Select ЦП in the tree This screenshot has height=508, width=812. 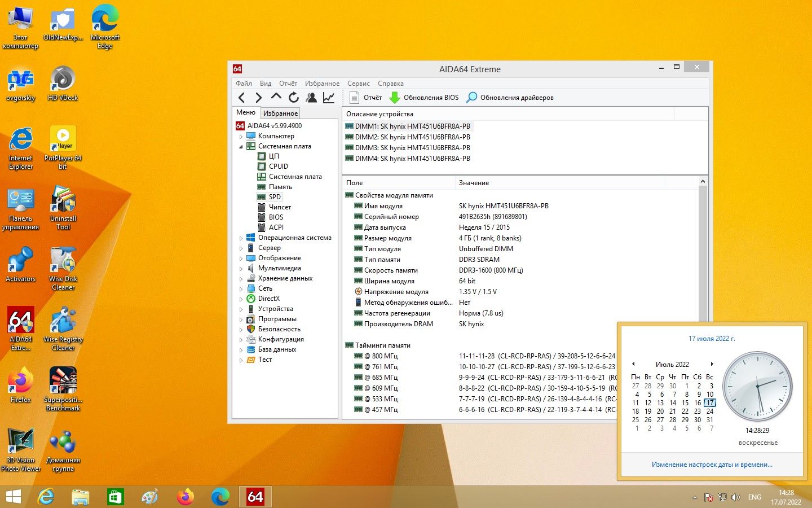268,156
